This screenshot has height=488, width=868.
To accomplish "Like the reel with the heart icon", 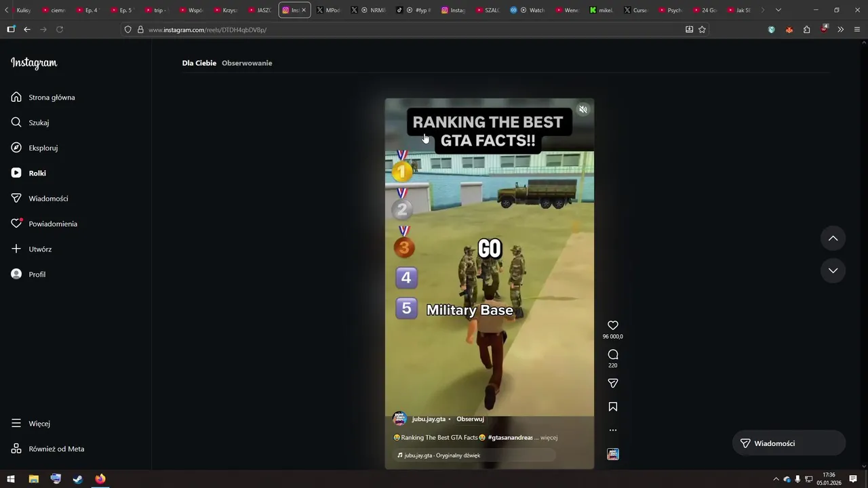I will (x=613, y=325).
